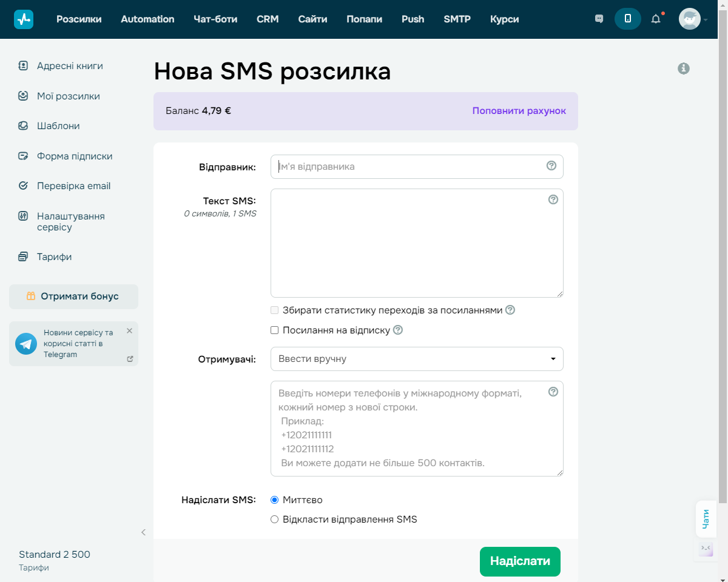Collapse the left sidebar with the chevron
This screenshot has width=728, height=582.
[143, 532]
